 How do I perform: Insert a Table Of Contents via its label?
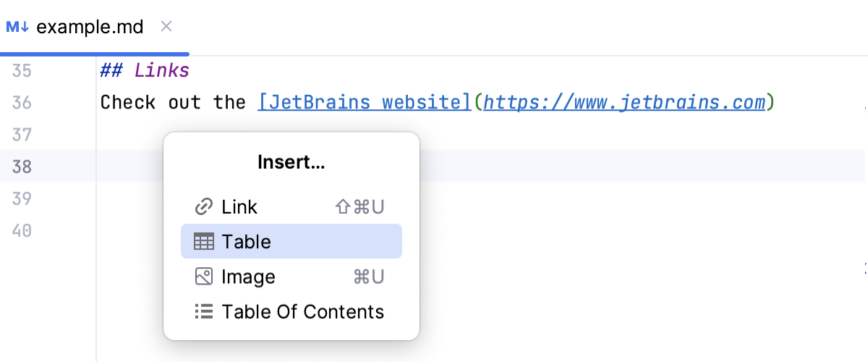[x=302, y=312]
